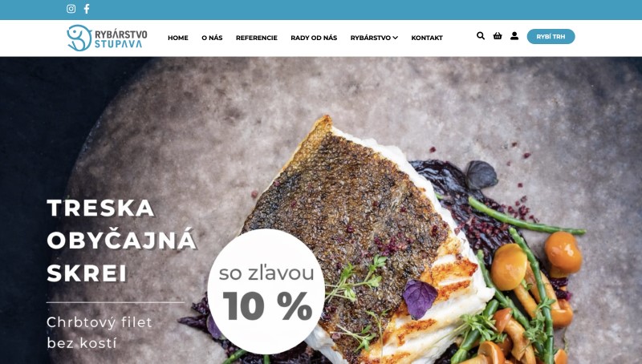Click the Treska obyčajná Skrei headline
This screenshot has height=364, width=642.
point(122,241)
